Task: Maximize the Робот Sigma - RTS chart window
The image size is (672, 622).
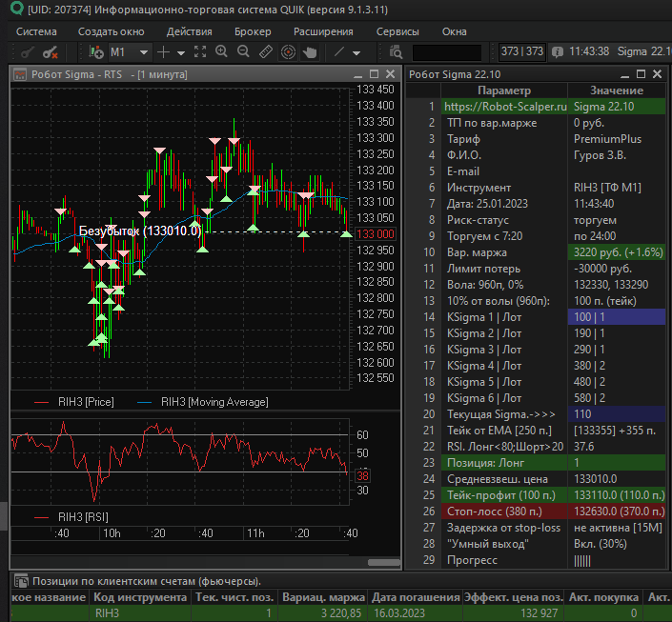Action: (374, 74)
